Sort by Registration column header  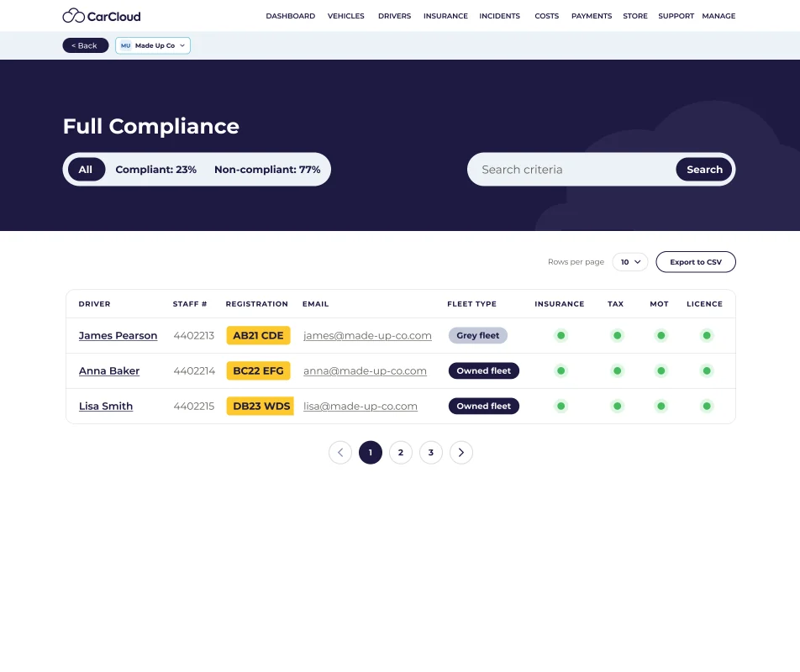pyautogui.click(x=256, y=304)
